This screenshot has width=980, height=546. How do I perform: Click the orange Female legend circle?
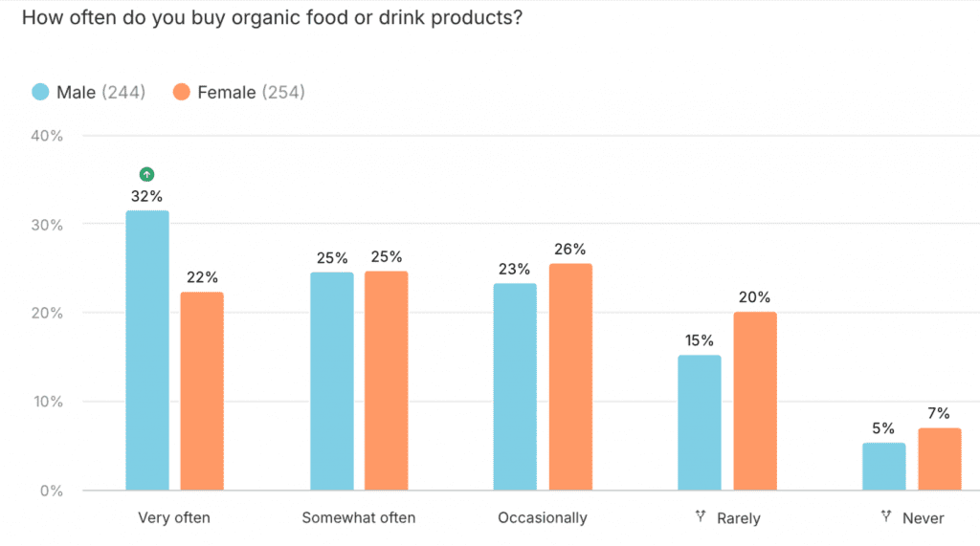(x=182, y=93)
